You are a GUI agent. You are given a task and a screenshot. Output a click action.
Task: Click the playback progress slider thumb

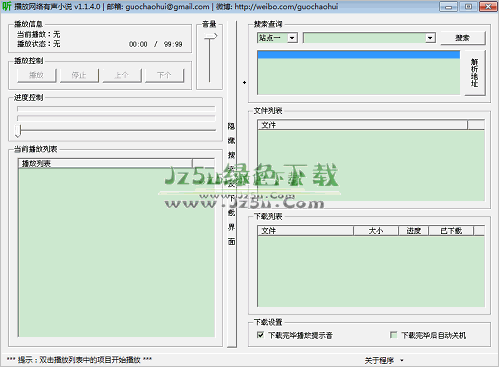(x=18, y=131)
